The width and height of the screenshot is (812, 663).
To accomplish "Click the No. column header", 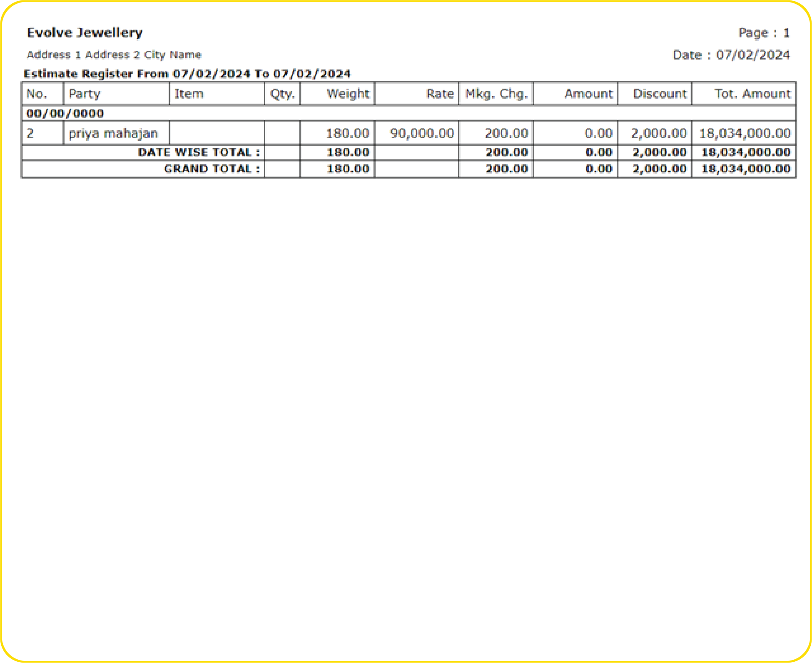I will (x=37, y=94).
